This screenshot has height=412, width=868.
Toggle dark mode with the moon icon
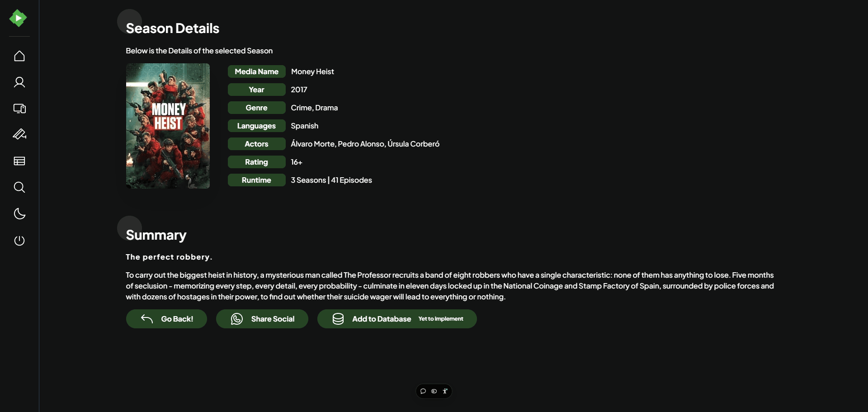tap(19, 214)
